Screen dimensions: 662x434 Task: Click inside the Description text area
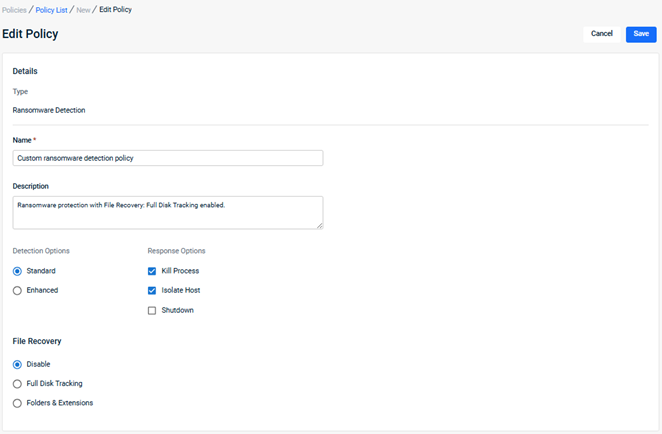(x=167, y=212)
